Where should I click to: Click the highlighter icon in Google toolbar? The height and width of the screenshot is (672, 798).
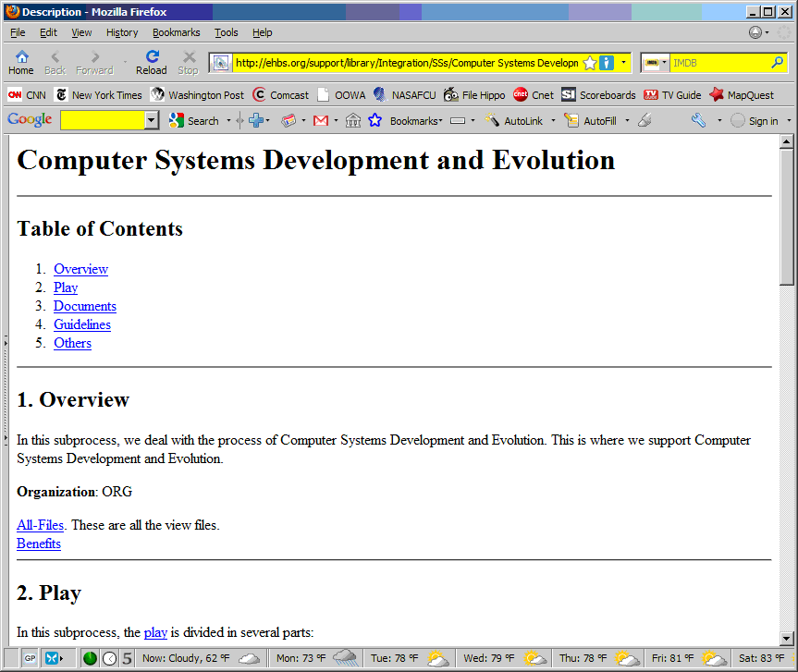tap(645, 120)
